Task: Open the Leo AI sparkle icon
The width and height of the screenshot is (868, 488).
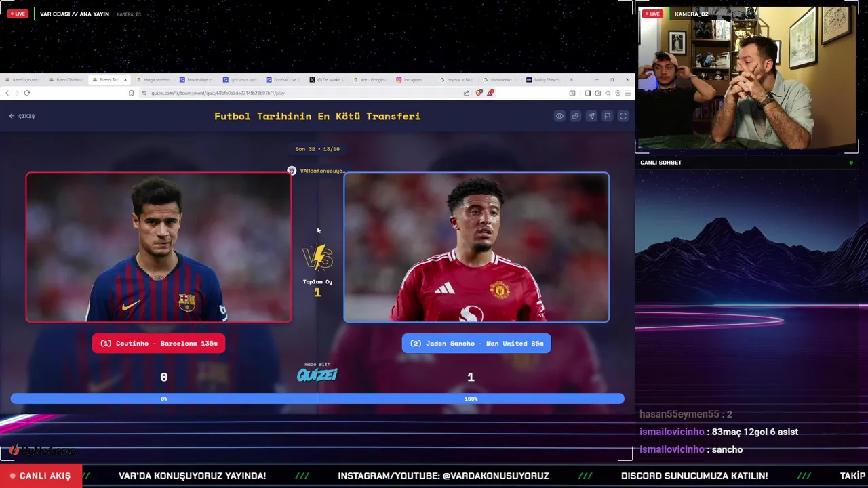Action: (608, 93)
